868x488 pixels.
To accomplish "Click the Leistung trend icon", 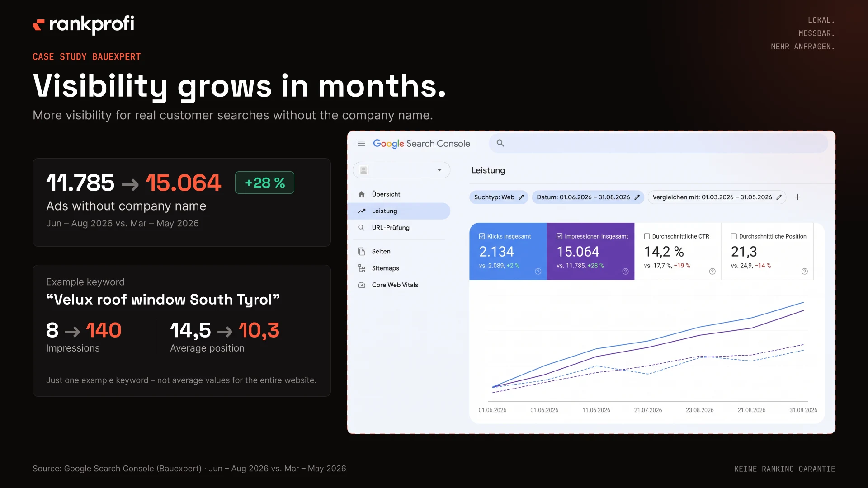I will pos(361,211).
